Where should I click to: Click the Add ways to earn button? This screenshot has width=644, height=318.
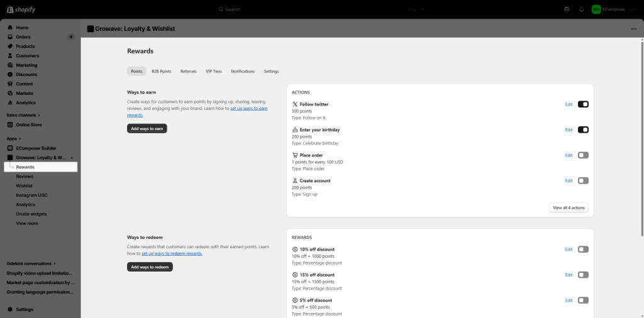pyautogui.click(x=147, y=129)
